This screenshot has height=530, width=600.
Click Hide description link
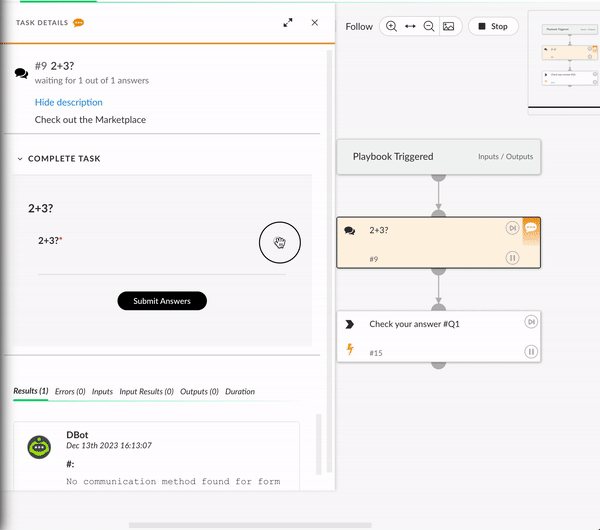68,102
